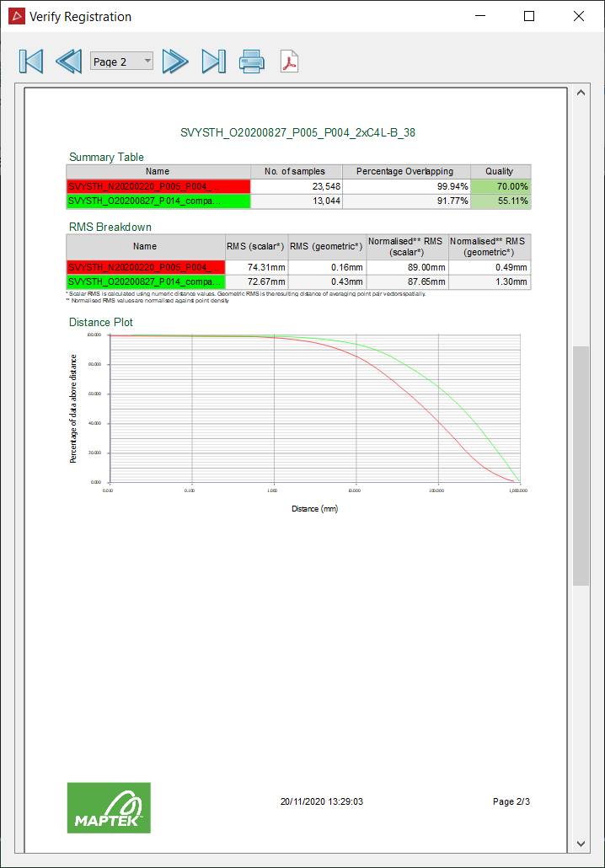
Task: Print the registration report
Action: [x=252, y=62]
